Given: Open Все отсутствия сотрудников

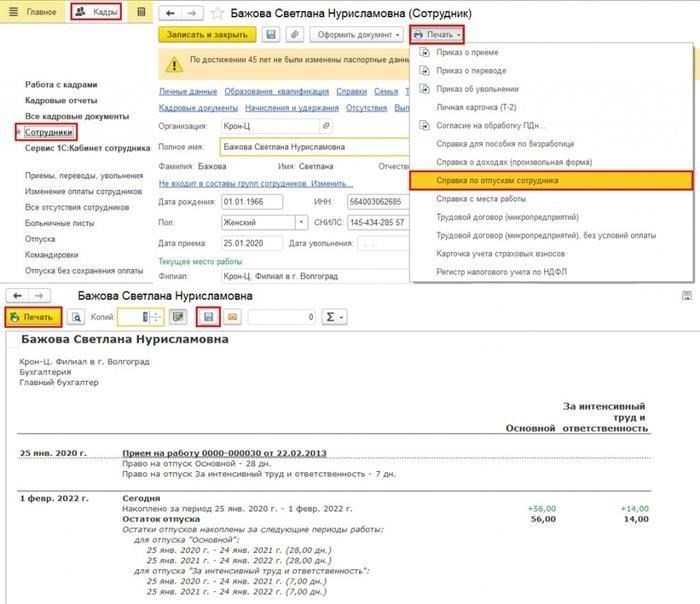Looking at the screenshot, I should tap(77, 208).
